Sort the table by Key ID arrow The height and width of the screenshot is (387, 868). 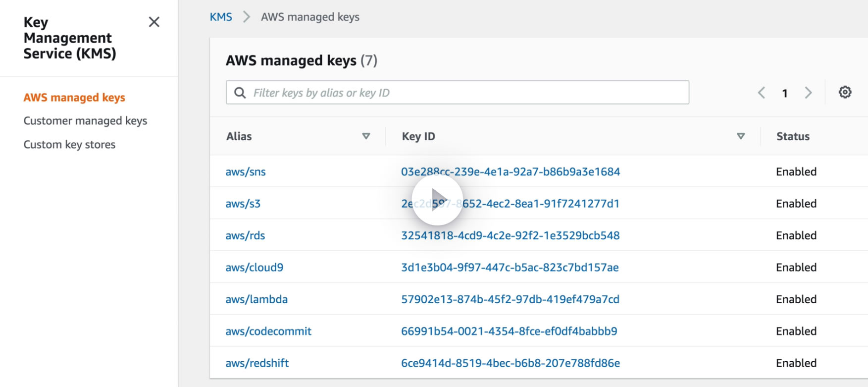pyautogui.click(x=741, y=136)
